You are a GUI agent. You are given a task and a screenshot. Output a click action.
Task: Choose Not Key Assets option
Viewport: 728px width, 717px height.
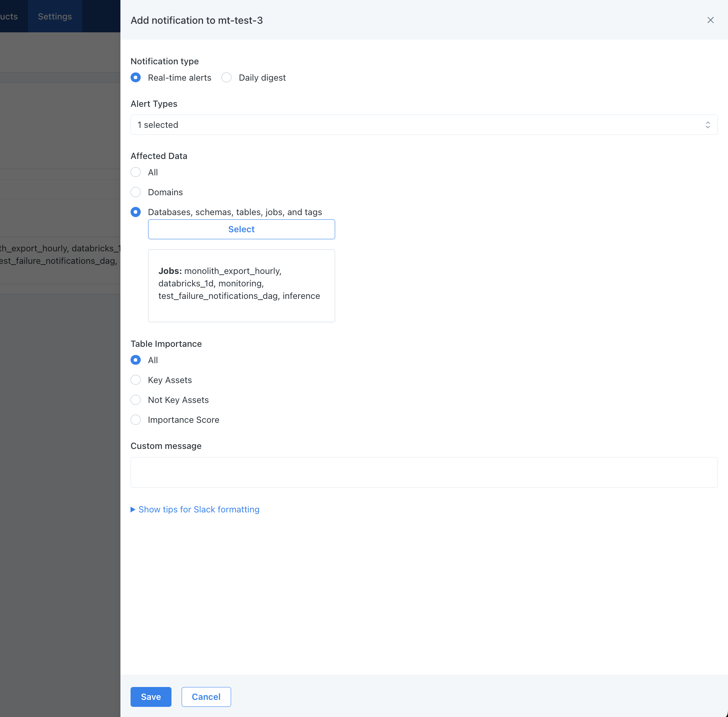coord(136,400)
